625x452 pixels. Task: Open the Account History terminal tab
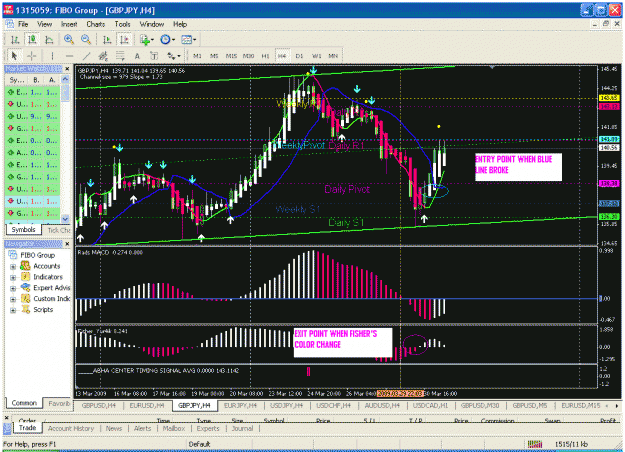point(71,428)
